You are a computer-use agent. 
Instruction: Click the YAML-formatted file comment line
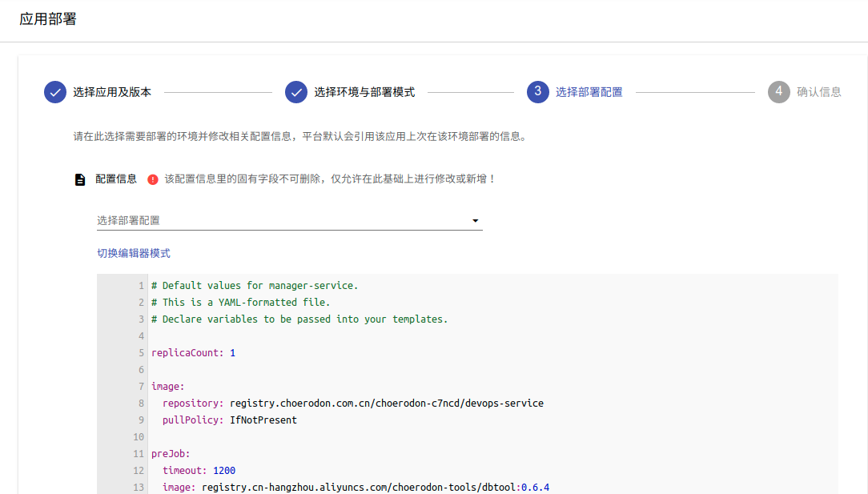point(241,303)
